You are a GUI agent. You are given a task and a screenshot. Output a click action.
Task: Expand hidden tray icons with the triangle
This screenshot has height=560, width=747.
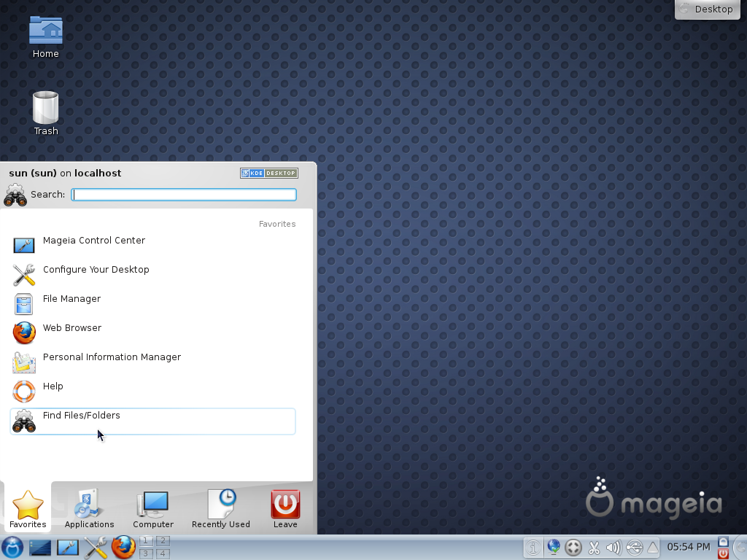(x=653, y=547)
